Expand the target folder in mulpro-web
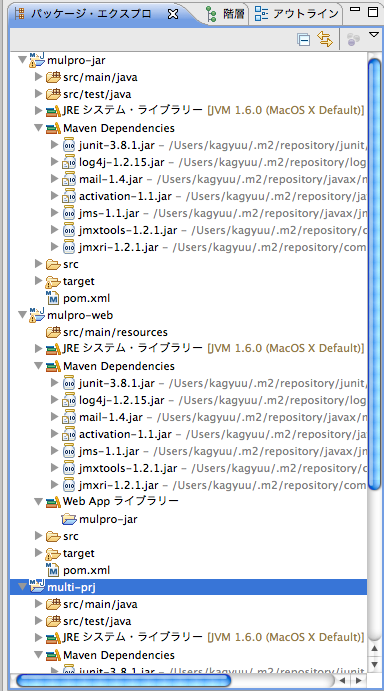 click(39, 553)
